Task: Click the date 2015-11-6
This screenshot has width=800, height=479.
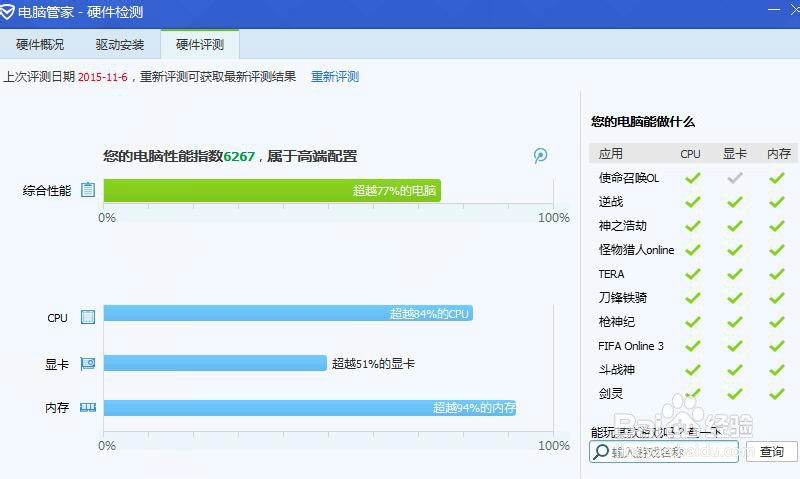Action: pos(103,77)
